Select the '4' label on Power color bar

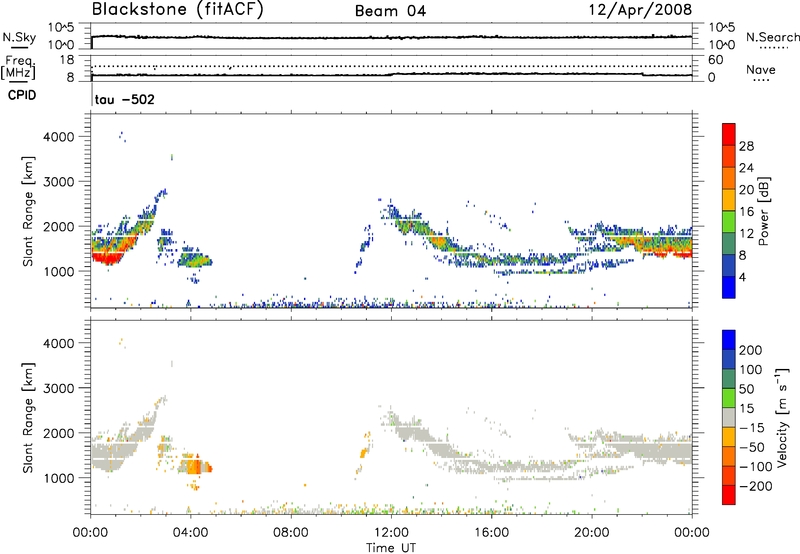click(x=742, y=277)
